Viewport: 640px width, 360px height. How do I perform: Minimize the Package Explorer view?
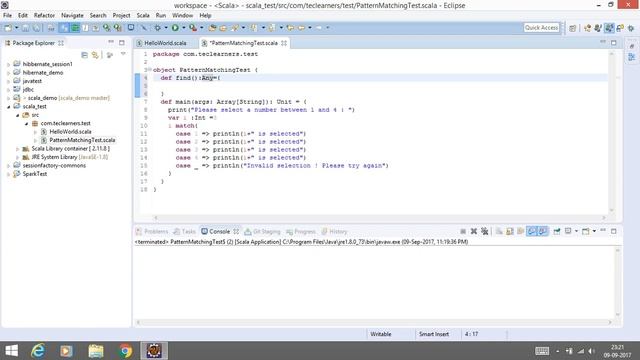pyautogui.click(x=111, y=42)
